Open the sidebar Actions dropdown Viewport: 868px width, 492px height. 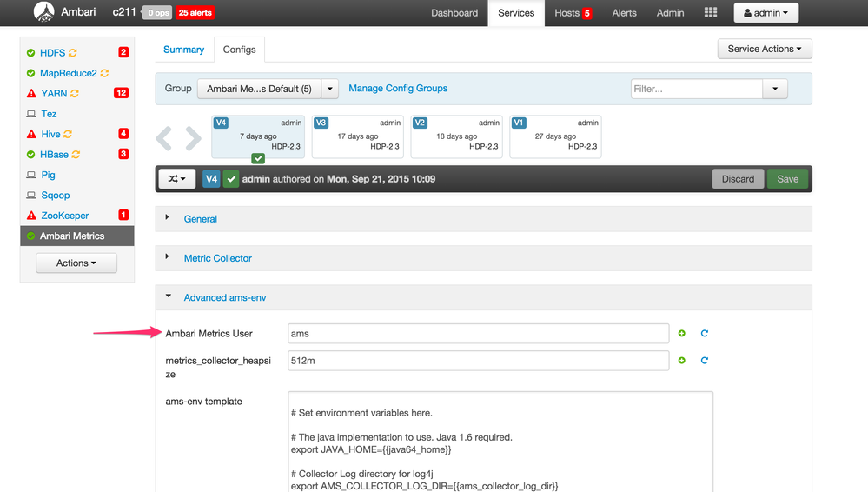[x=76, y=263]
